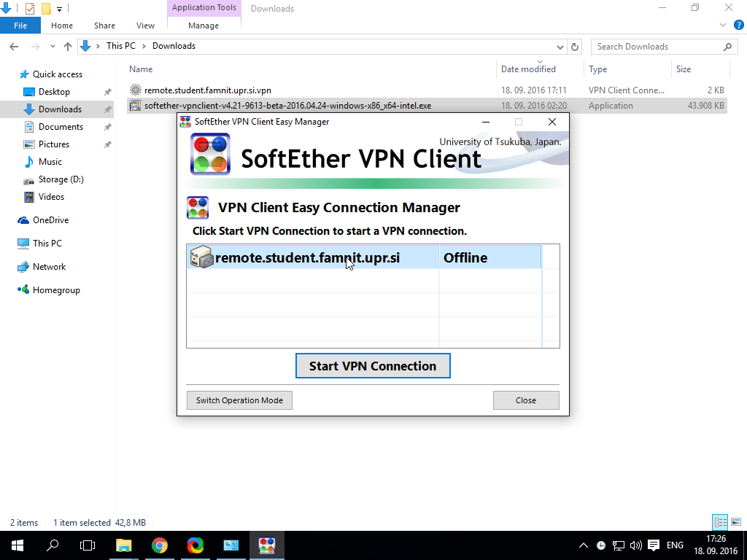Open This PC in navigation pane
The width and height of the screenshot is (747, 560).
point(47,244)
